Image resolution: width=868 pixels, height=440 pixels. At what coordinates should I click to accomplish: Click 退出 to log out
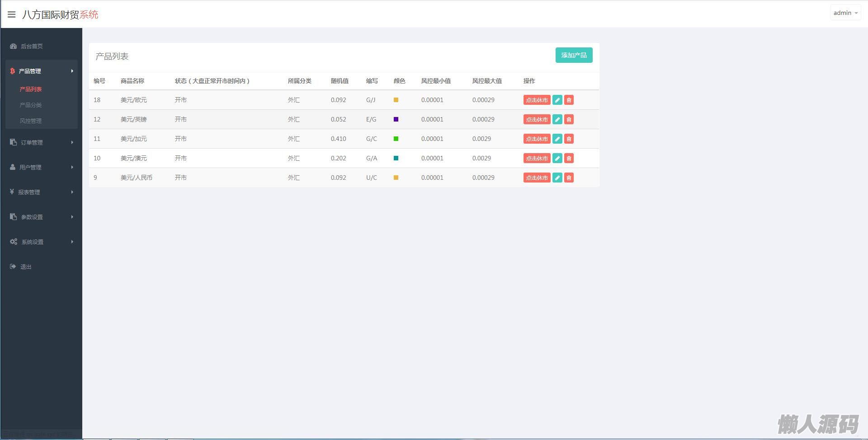[26, 267]
